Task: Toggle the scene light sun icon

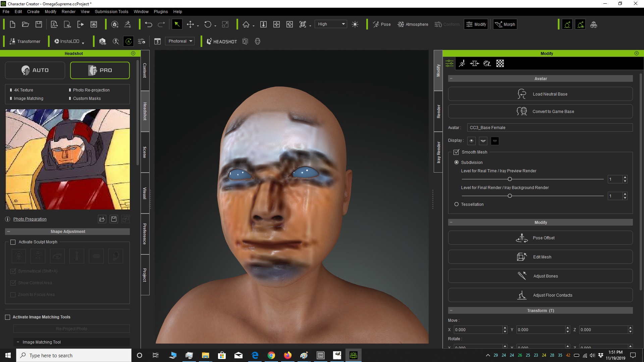Action: (x=355, y=24)
